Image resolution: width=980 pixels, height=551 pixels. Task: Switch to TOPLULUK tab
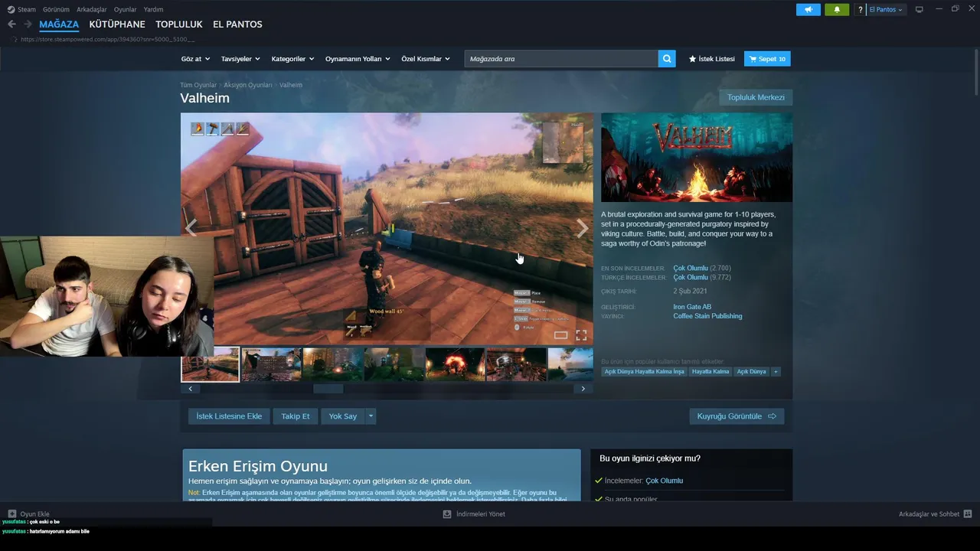click(179, 24)
